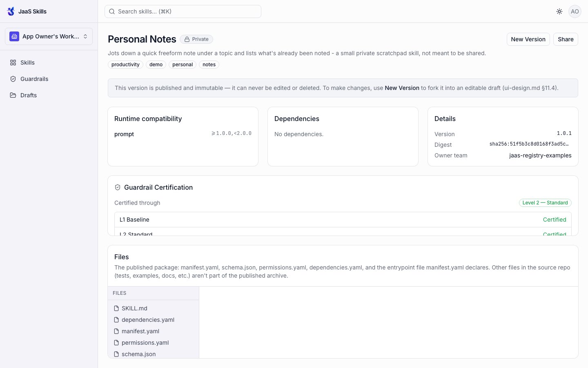Click the prompt runtime entry

tap(124, 134)
